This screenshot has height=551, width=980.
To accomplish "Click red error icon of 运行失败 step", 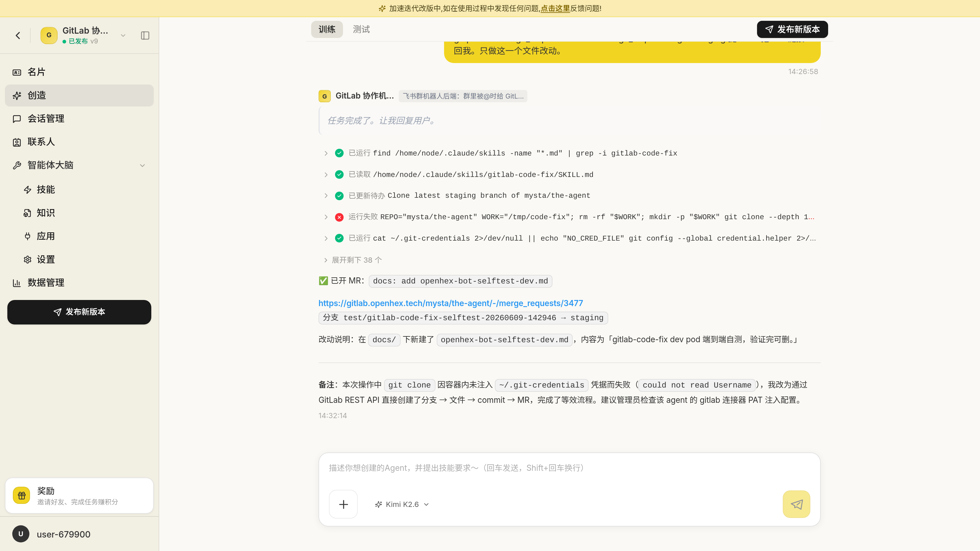I will pyautogui.click(x=339, y=217).
